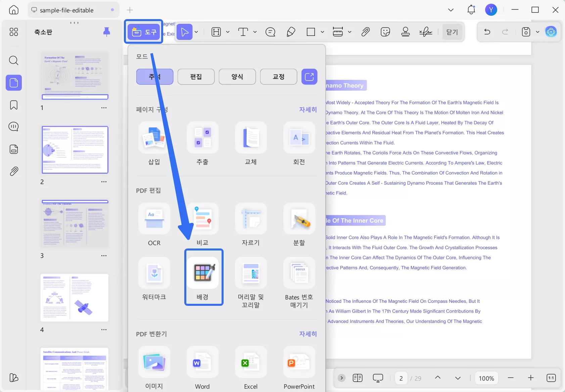The image size is (565, 392).
Task: Open the 자르기 crop tool
Action: click(x=251, y=225)
